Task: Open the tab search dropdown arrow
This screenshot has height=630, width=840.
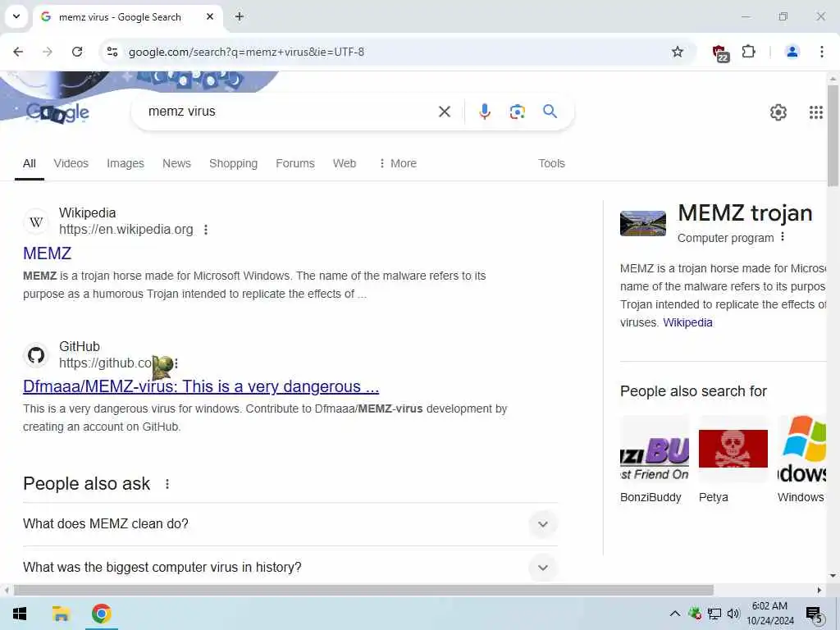Action: tap(16, 16)
